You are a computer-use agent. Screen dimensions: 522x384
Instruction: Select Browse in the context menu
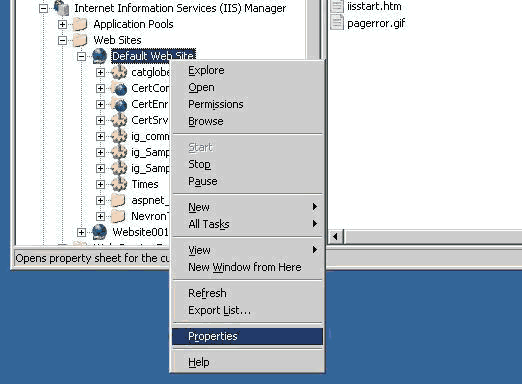247,121
